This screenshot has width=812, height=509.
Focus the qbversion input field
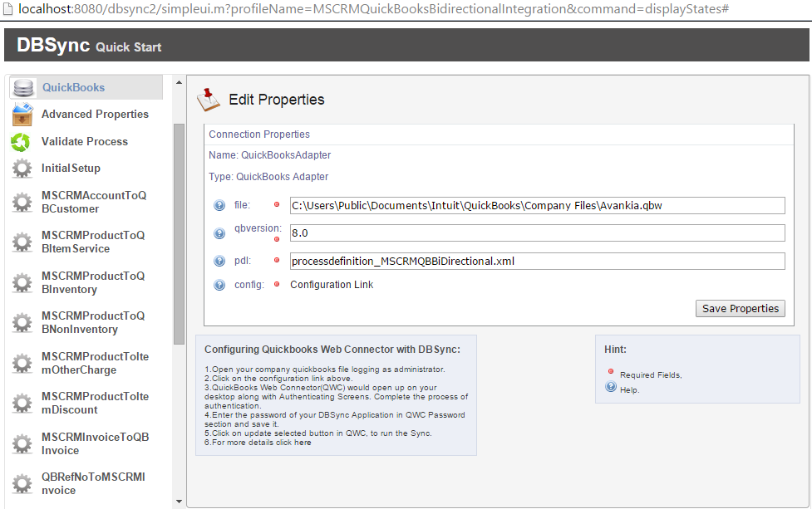pyautogui.click(x=536, y=233)
